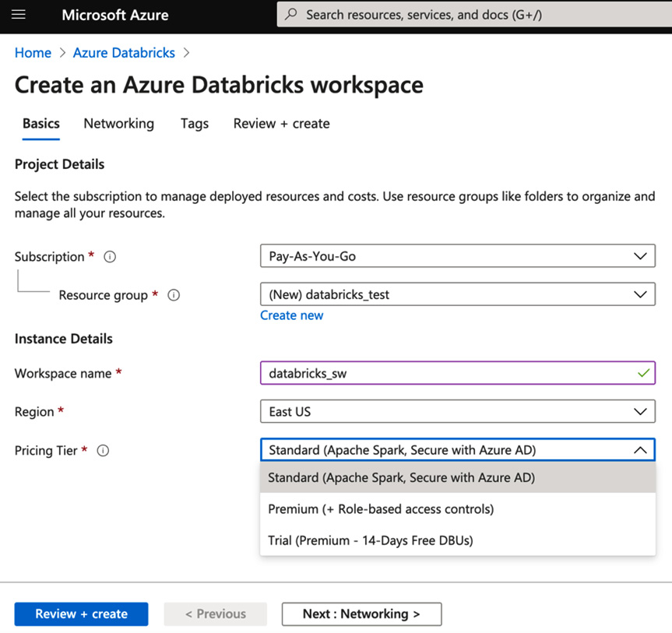Collapse the Pricing Tier dropdown
This screenshot has height=633, width=672.
click(457, 449)
